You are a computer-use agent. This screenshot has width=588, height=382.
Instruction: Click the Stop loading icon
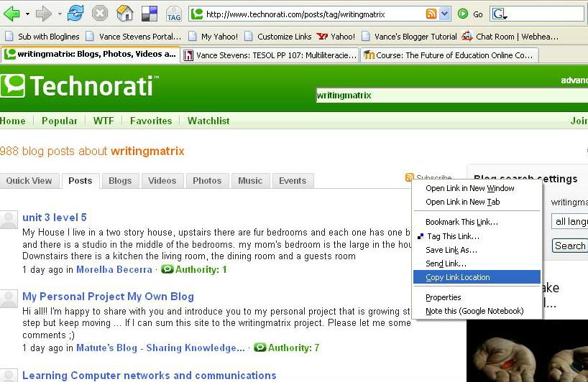click(100, 14)
